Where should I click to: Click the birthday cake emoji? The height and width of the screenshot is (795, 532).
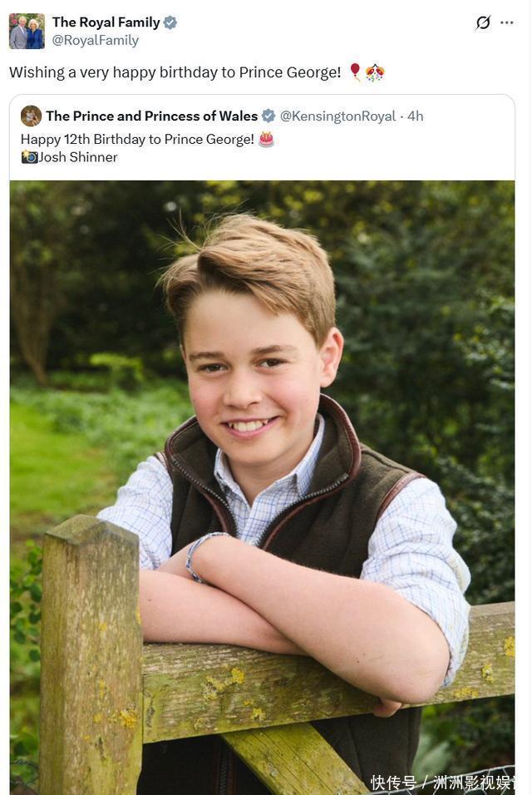click(x=266, y=139)
